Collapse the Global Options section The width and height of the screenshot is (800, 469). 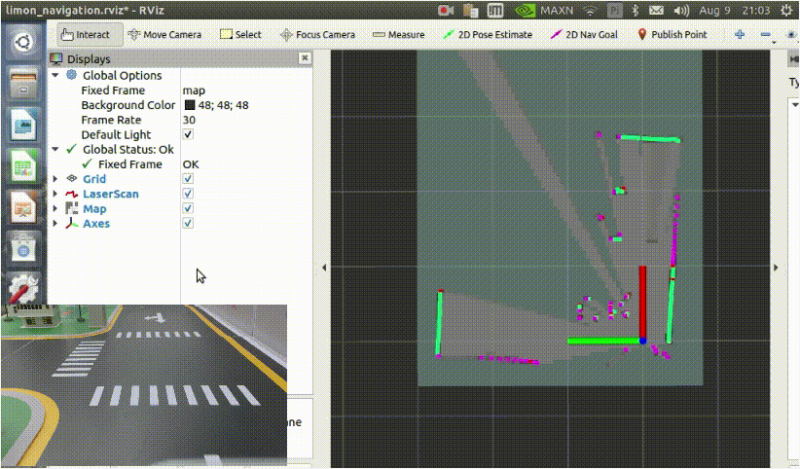pos(55,75)
